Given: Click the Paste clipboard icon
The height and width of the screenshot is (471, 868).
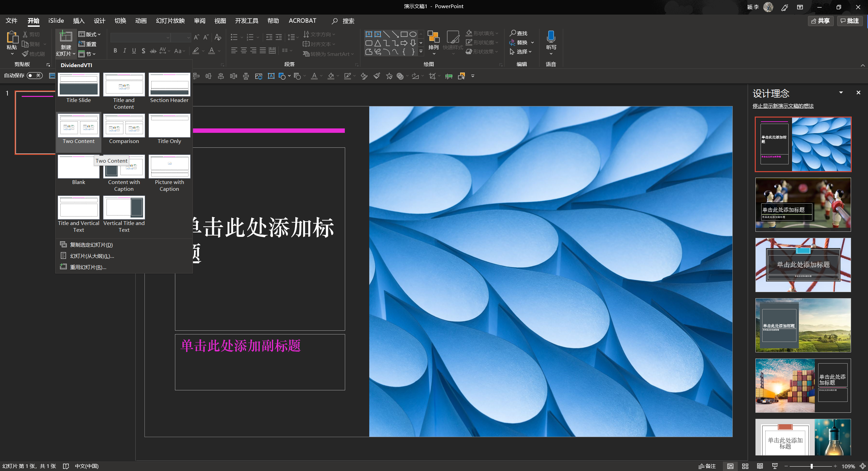Looking at the screenshot, I should point(12,37).
